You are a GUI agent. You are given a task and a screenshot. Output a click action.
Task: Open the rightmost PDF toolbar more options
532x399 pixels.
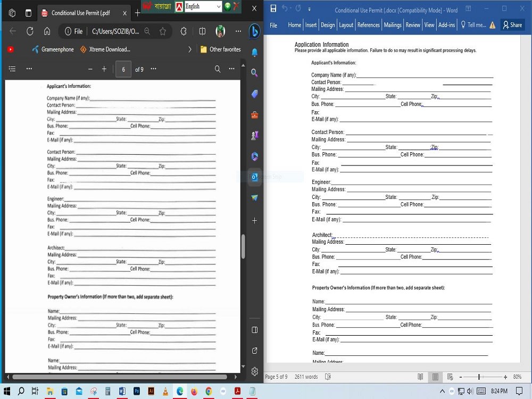point(232,69)
